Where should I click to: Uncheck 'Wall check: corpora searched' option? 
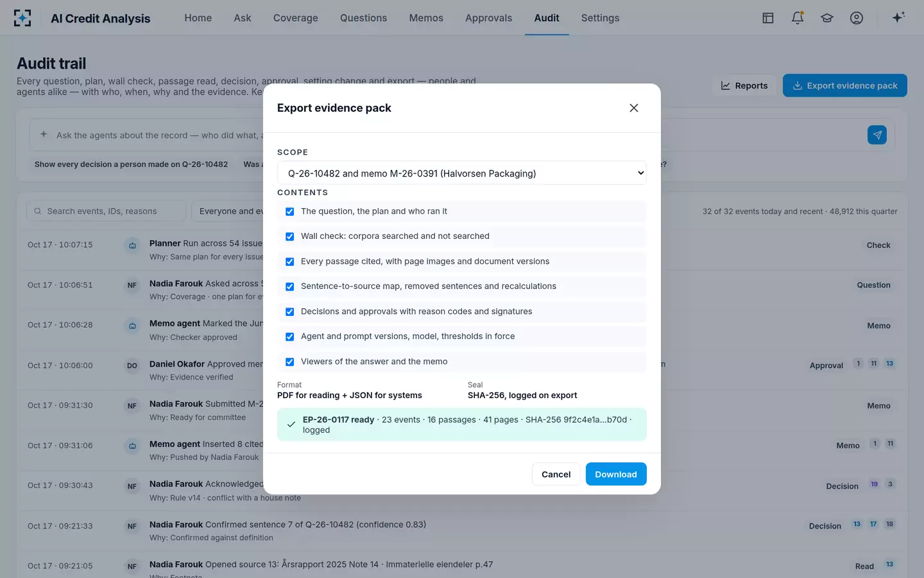pyautogui.click(x=290, y=236)
